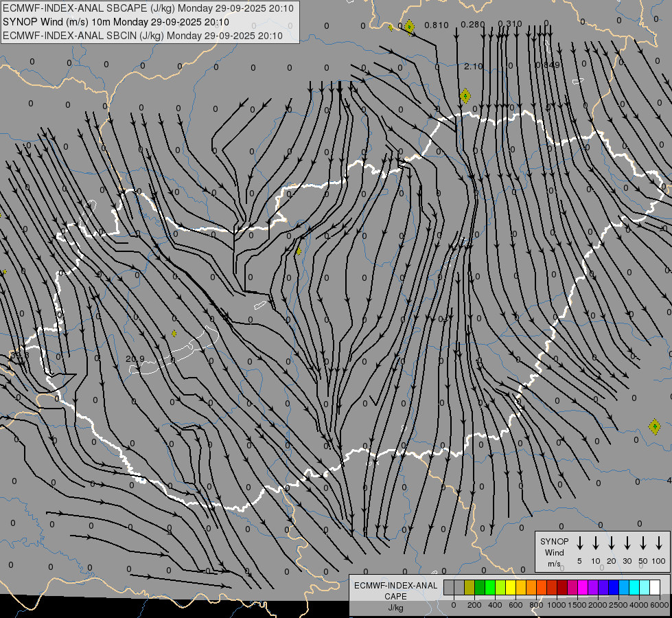Screen dimensions: 672x618
Task: Click the 6000 tick label in the CAPE legend
Action: coord(660,605)
